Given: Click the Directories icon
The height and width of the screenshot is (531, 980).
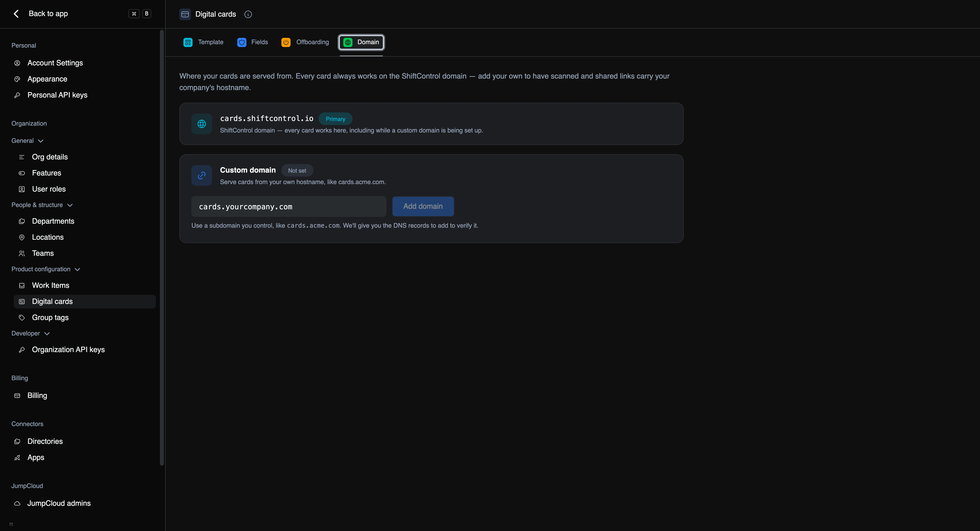Looking at the screenshot, I should tap(17, 442).
